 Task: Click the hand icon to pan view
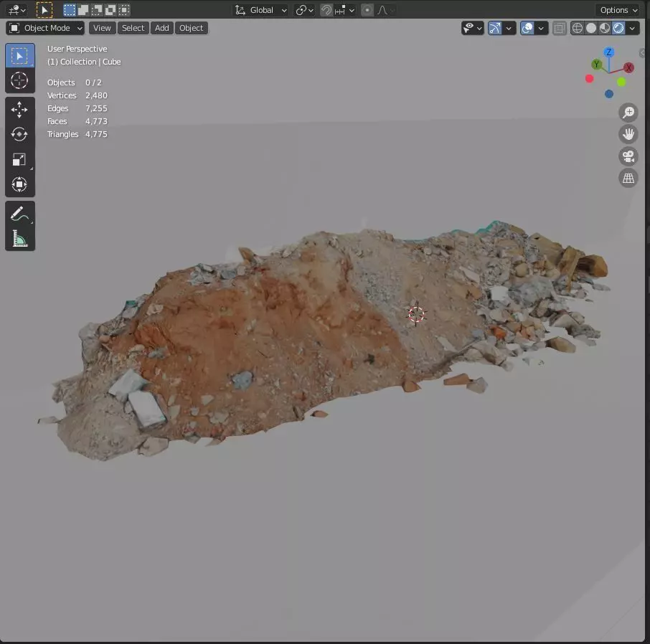(628, 134)
